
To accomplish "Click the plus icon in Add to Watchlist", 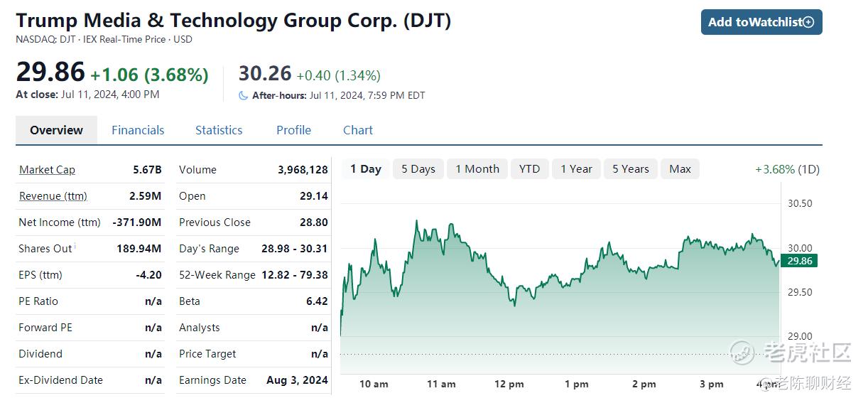I will tap(808, 22).
